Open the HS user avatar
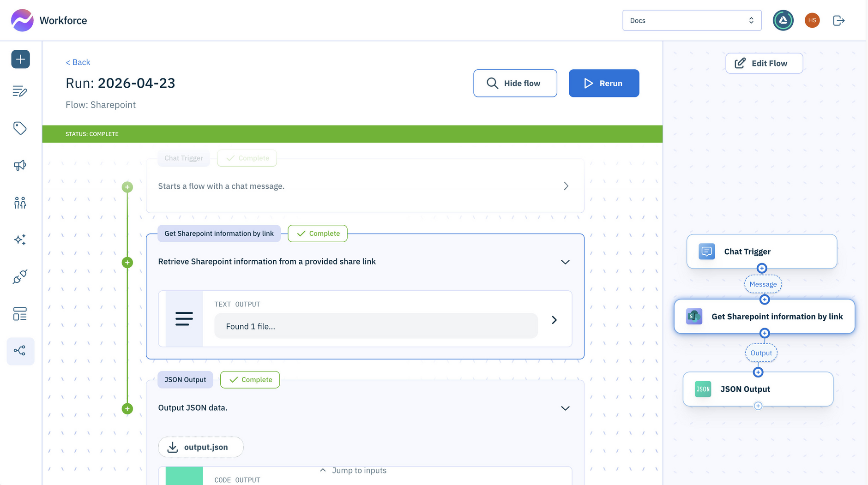The image size is (868, 485). point(812,20)
